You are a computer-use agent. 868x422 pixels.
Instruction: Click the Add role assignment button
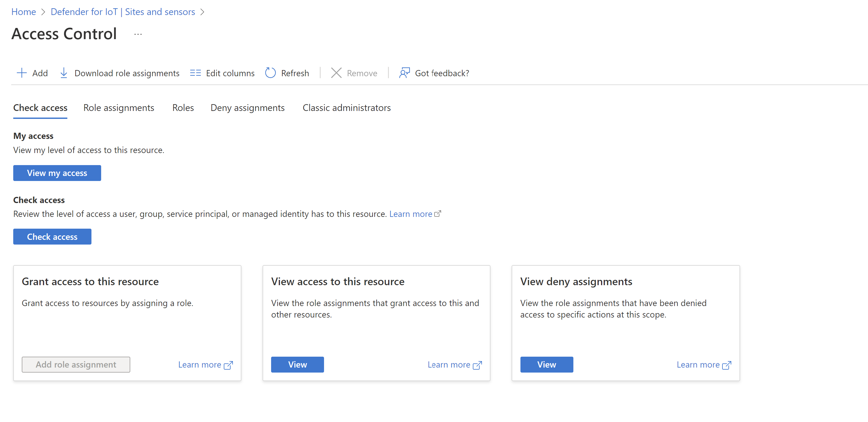click(76, 364)
